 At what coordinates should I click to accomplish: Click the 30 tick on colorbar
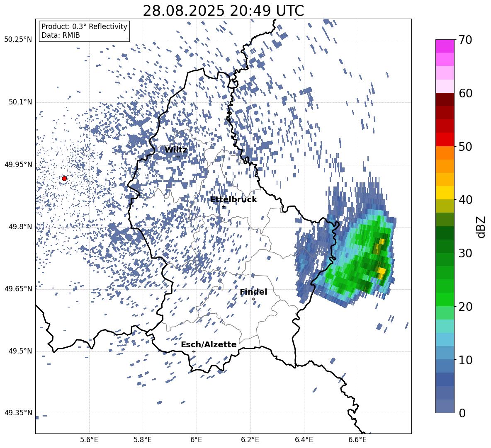pyautogui.click(x=466, y=253)
